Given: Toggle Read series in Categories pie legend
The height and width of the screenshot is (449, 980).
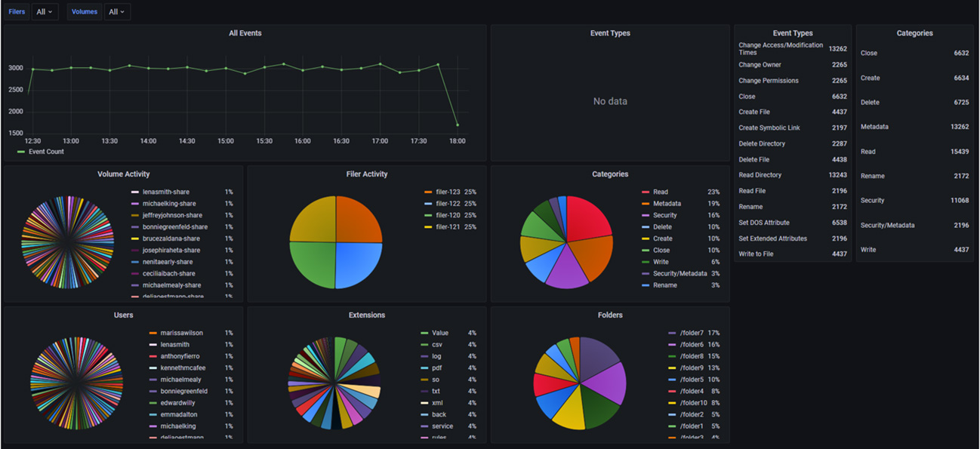Looking at the screenshot, I should [660, 192].
